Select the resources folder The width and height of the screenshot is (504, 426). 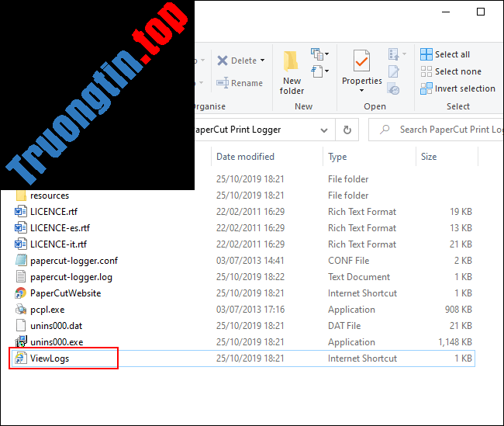(x=50, y=196)
